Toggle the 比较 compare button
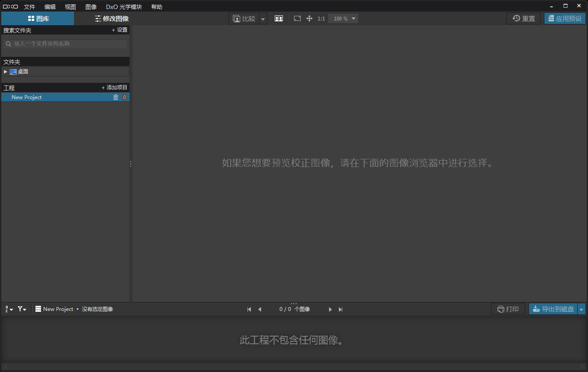 (x=244, y=19)
